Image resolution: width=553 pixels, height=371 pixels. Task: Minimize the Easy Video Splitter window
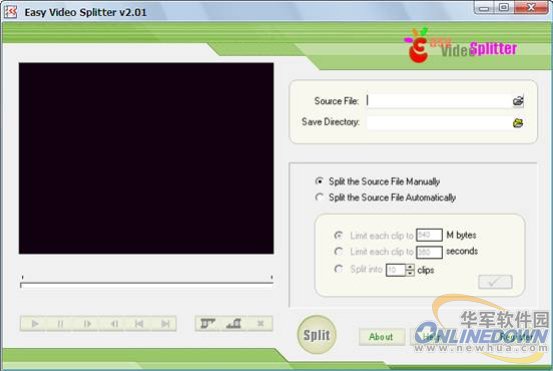pos(485,7)
